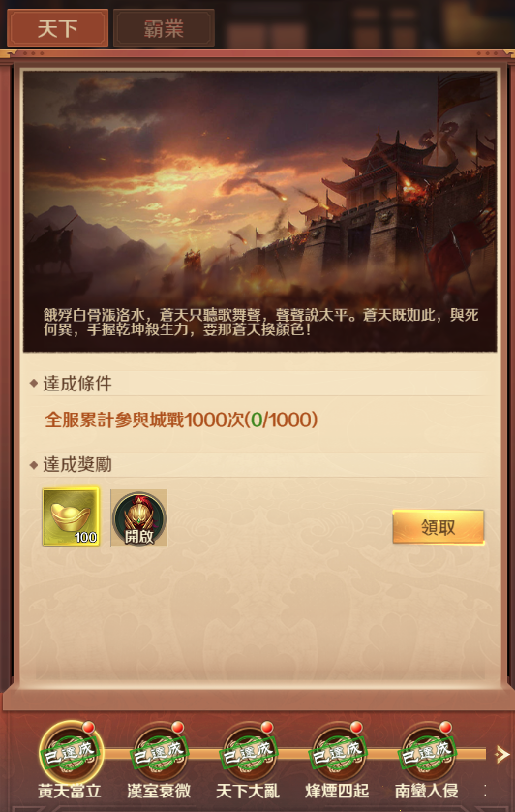Expand more chapters with right arrow
Image resolution: width=515 pixels, height=812 pixels.
[501, 755]
